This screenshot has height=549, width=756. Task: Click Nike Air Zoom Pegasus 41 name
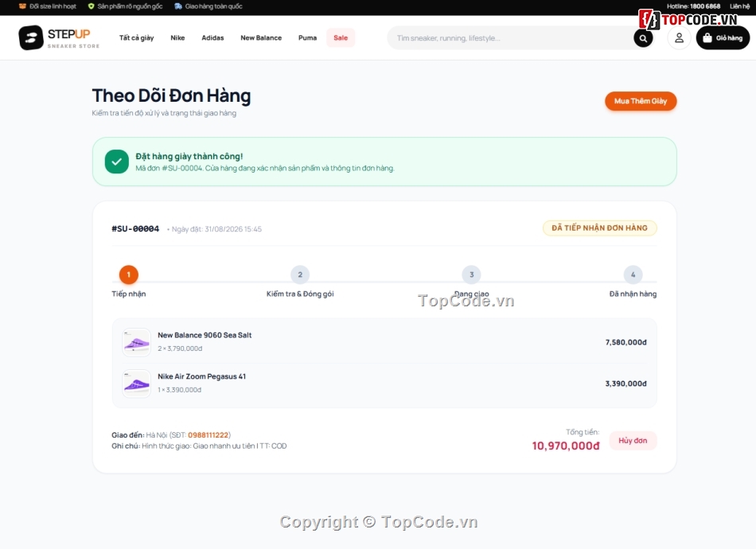click(201, 376)
